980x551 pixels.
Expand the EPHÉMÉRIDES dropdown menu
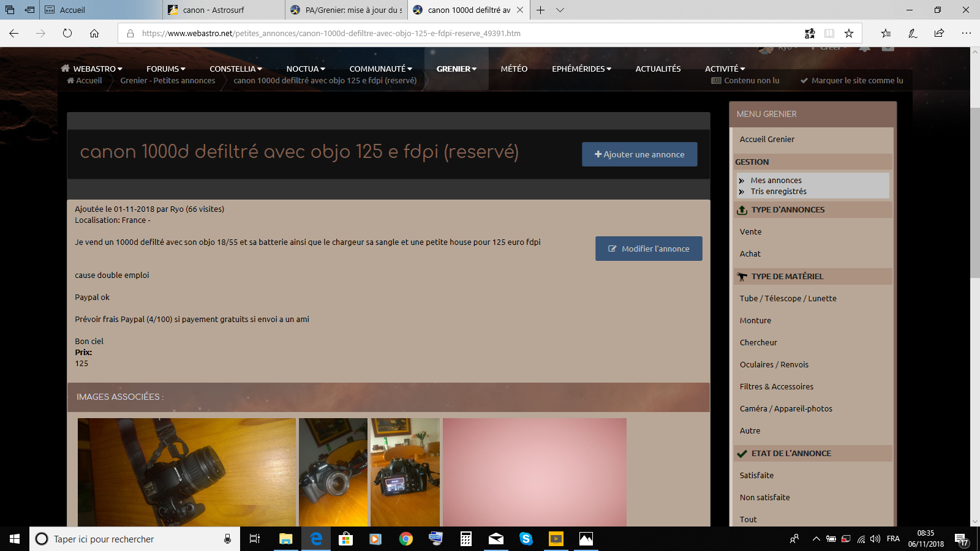tap(581, 69)
